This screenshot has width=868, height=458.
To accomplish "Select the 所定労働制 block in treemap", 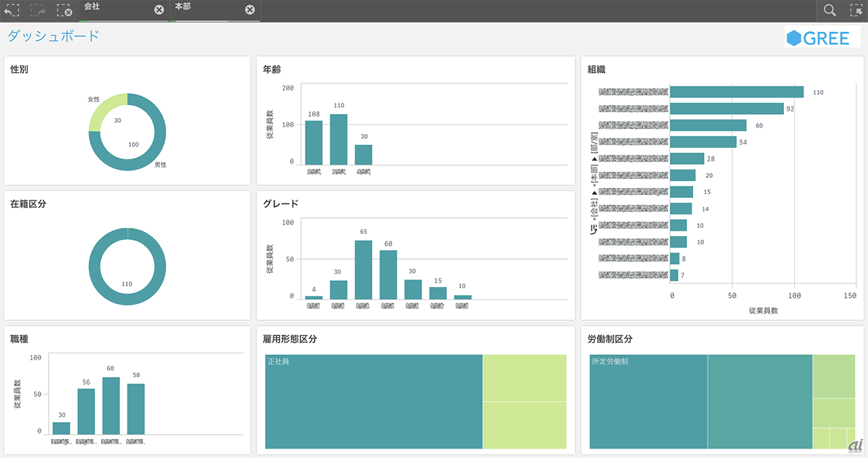I will (x=648, y=402).
